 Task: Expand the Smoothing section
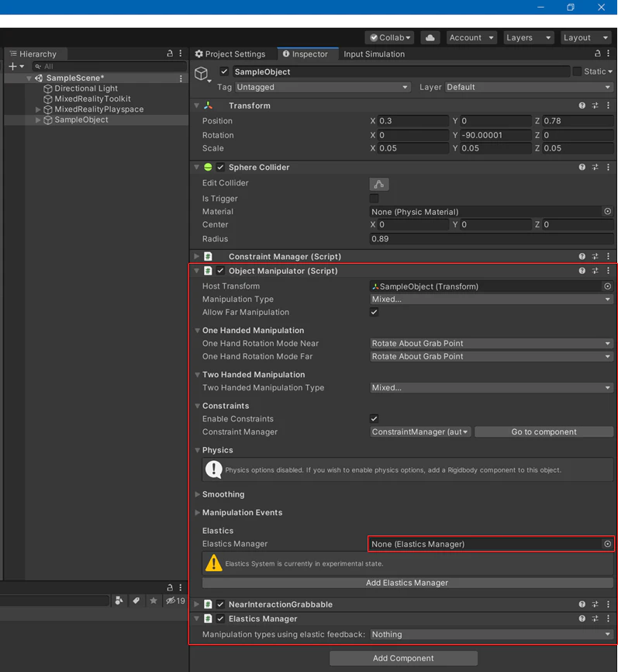point(198,494)
